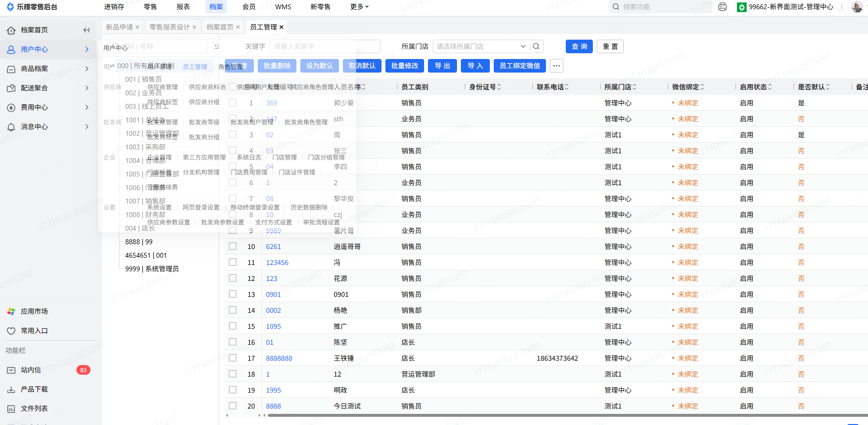
Task: Click the green store logo icon
Action: (x=741, y=7)
